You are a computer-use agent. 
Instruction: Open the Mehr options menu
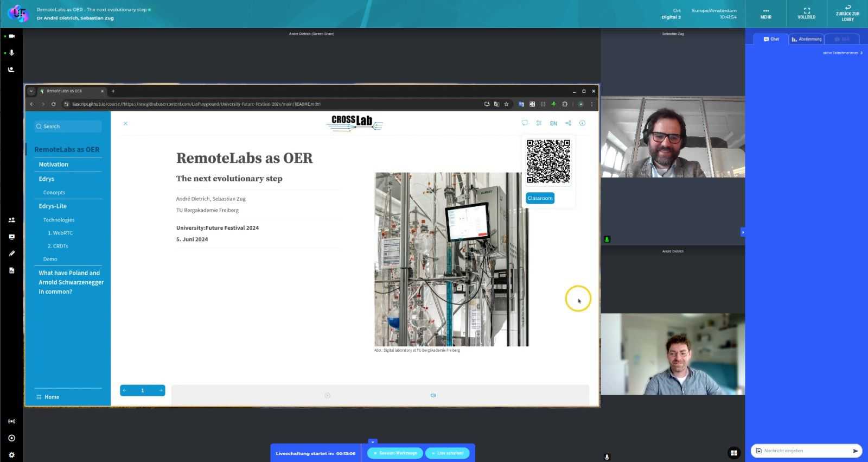(x=765, y=14)
